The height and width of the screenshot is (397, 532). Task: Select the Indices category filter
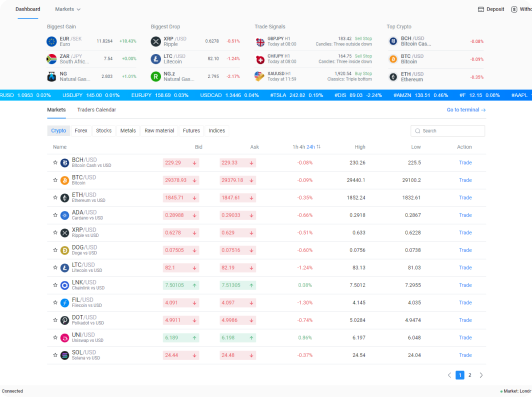pos(216,131)
